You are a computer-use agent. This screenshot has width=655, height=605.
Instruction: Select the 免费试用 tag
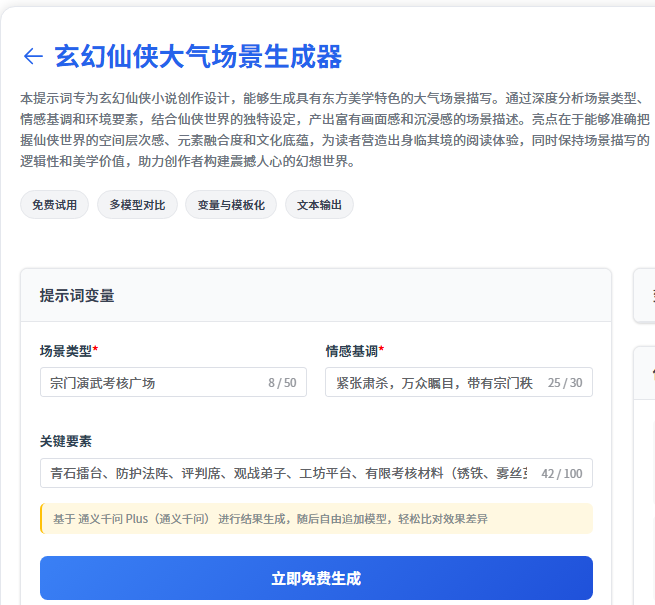[54, 205]
